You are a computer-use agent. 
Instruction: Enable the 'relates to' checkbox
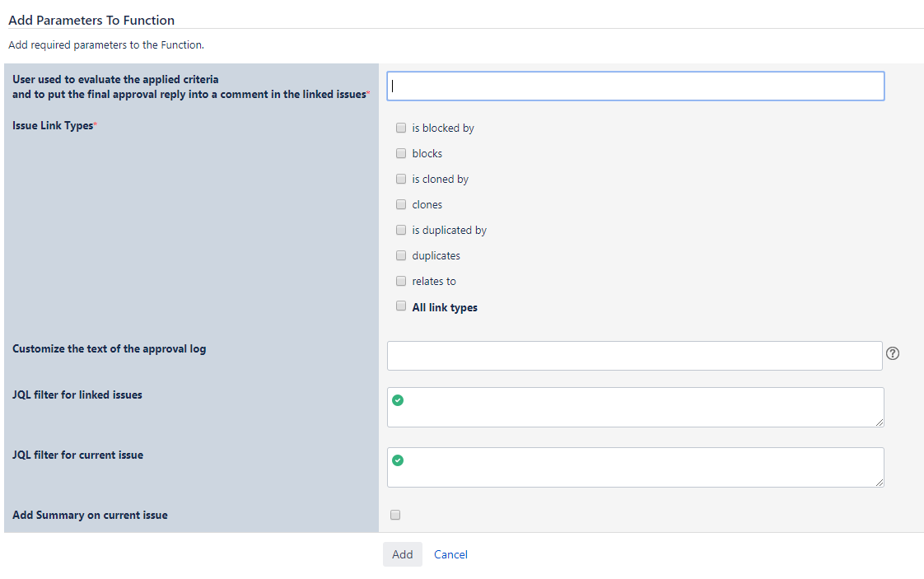tap(401, 281)
